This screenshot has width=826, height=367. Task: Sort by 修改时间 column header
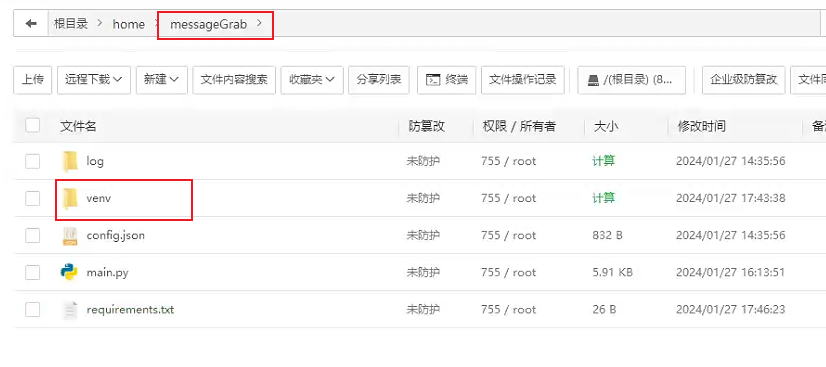(702, 126)
